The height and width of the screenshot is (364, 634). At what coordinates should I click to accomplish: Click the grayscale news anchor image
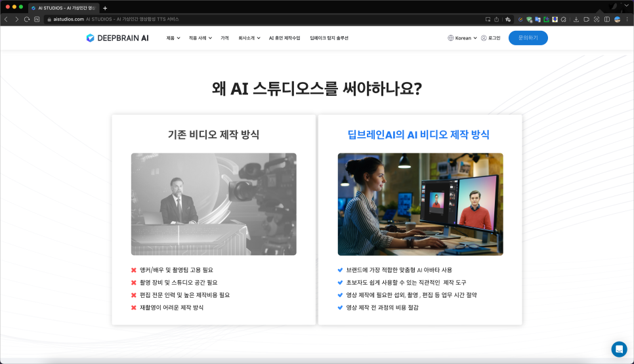click(x=213, y=204)
